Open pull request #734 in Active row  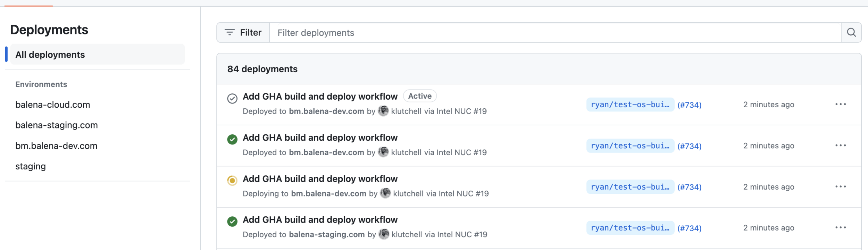pyautogui.click(x=690, y=105)
